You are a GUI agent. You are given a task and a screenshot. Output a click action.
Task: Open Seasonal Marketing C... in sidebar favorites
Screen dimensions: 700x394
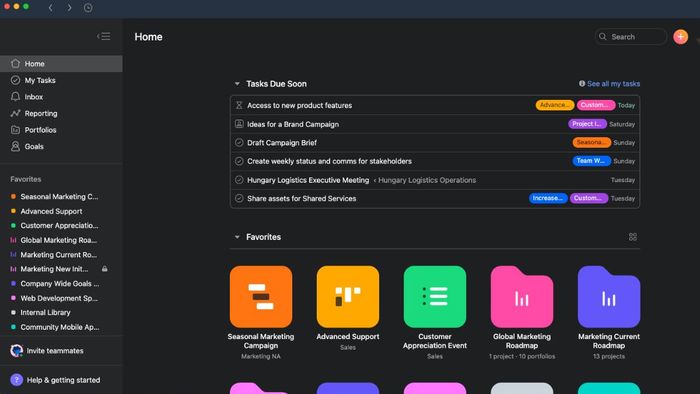click(x=59, y=196)
